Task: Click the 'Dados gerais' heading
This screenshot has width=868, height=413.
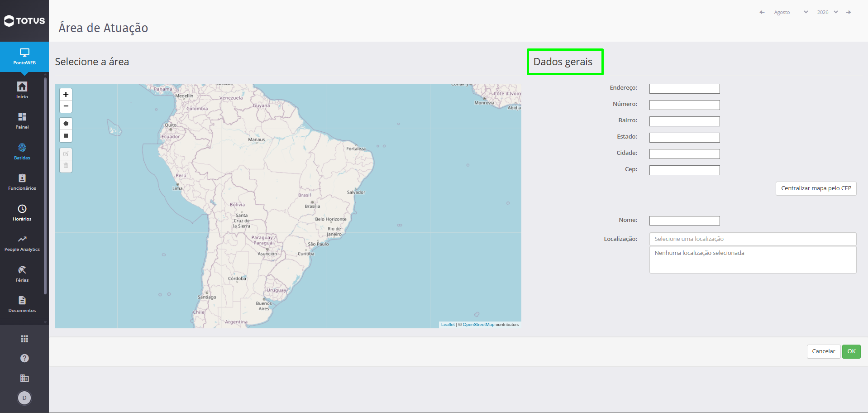Action: click(563, 62)
